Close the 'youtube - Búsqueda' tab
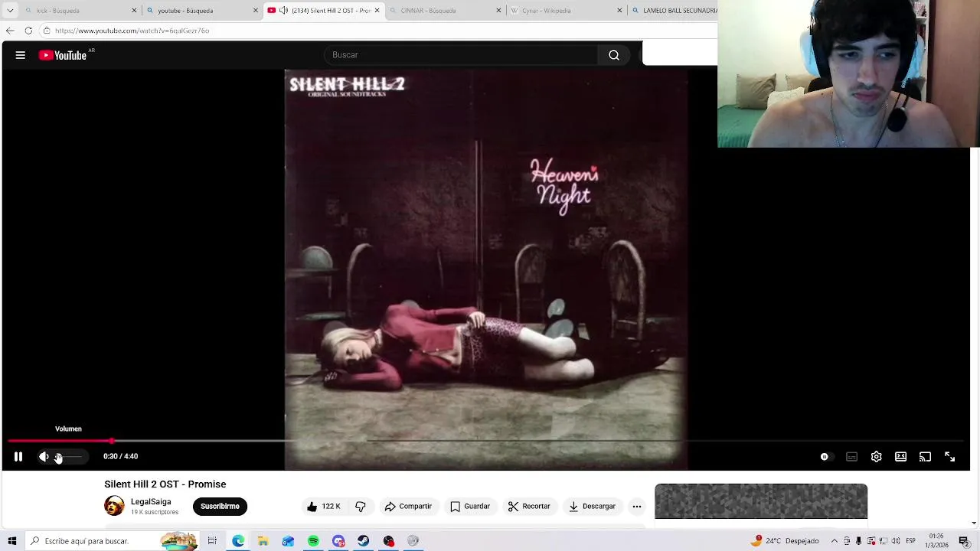The width and height of the screenshot is (980, 551). (x=256, y=11)
